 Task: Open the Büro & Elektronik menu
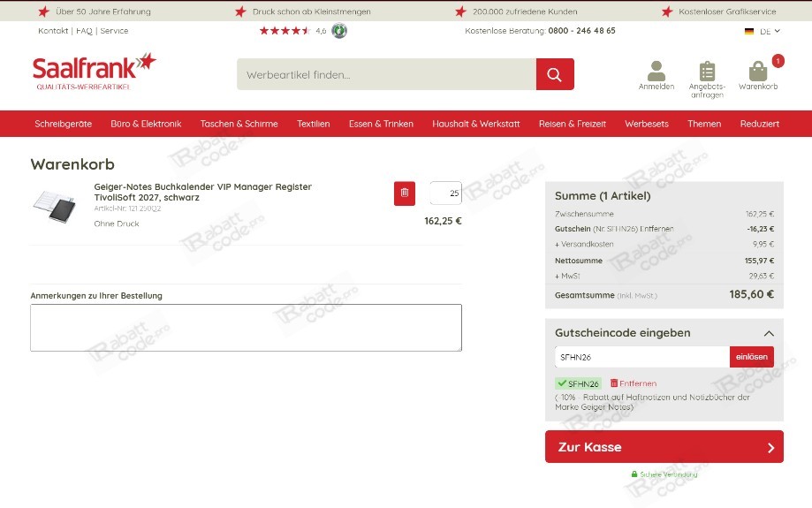click(x=146, y=124)
